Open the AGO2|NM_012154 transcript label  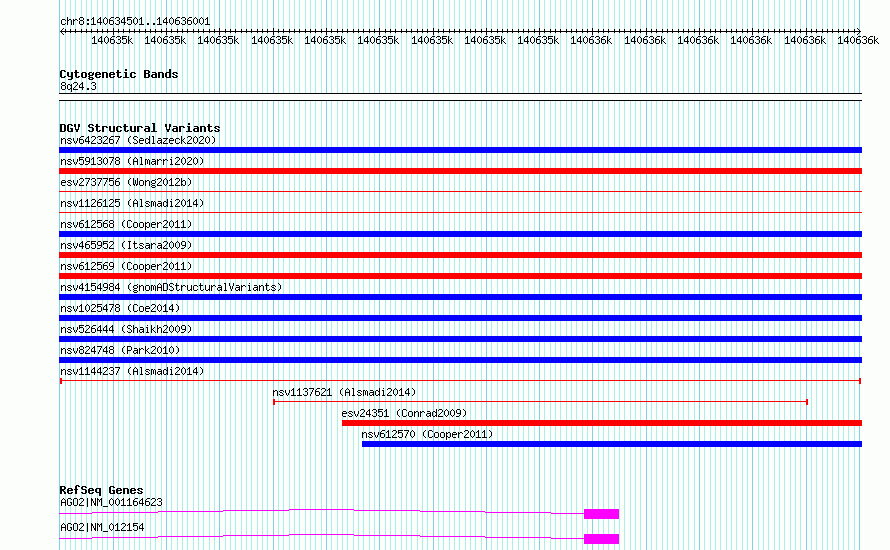[x=102, y=527]
